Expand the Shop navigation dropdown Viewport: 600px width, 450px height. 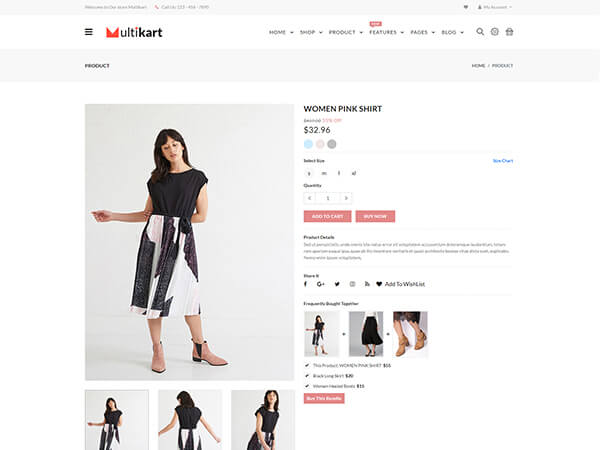point(311,32)
